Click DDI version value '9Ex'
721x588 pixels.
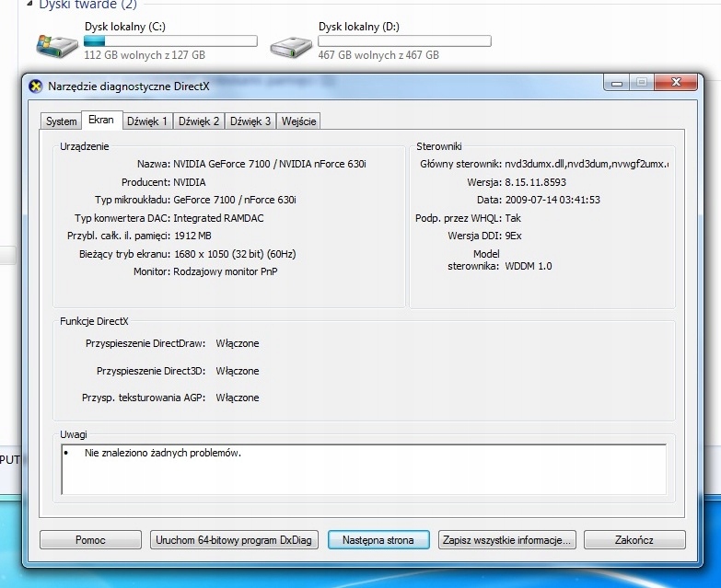(x=513, y=236)
